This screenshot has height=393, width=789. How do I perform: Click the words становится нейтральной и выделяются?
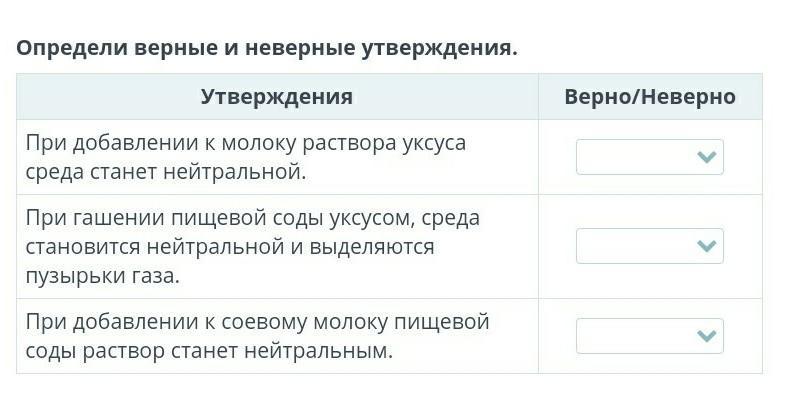[x=229, y=247]
